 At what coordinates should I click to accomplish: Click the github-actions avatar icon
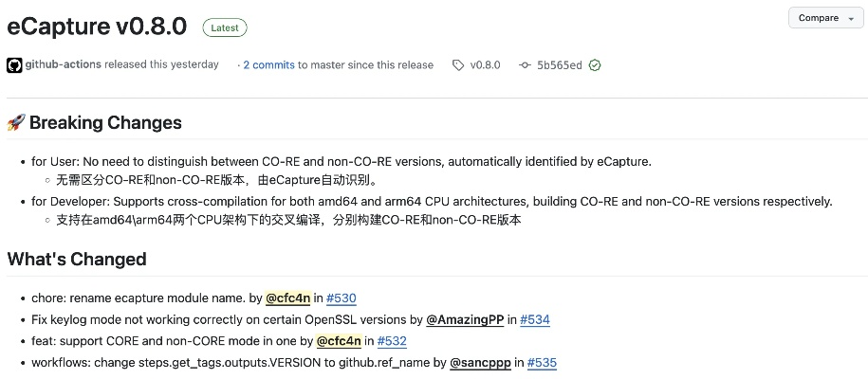[14, 65]
